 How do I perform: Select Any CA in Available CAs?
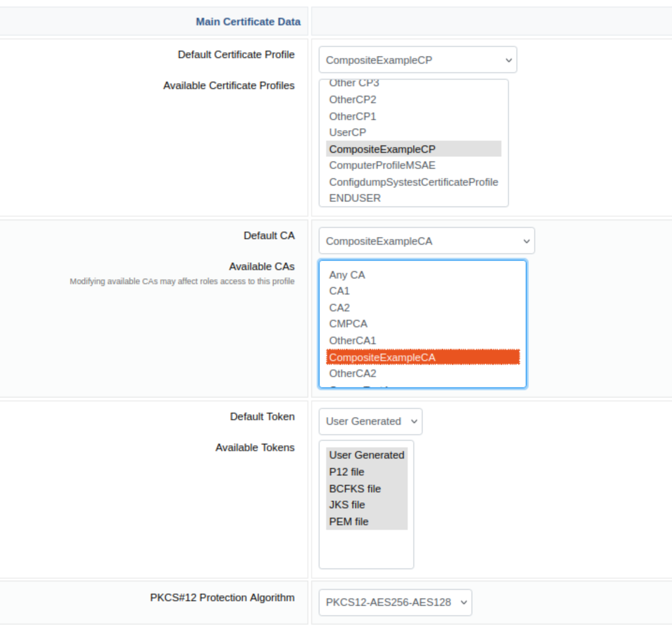347,275
